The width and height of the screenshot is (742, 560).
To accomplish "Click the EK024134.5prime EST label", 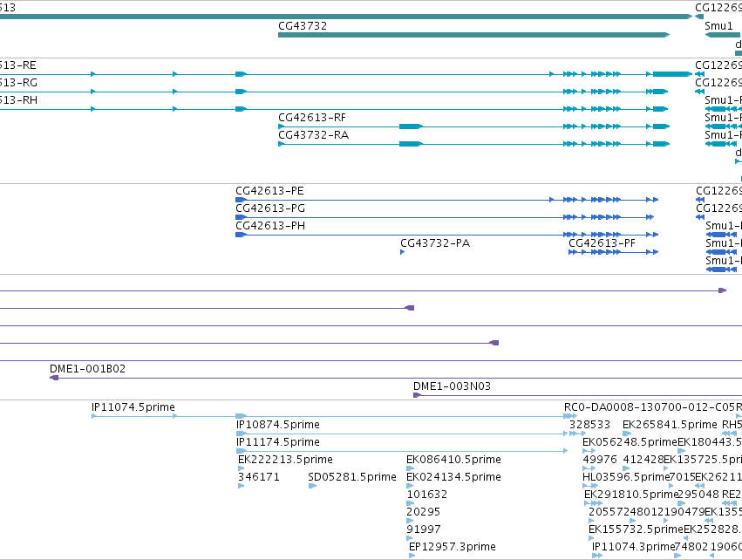I will 453,477.
